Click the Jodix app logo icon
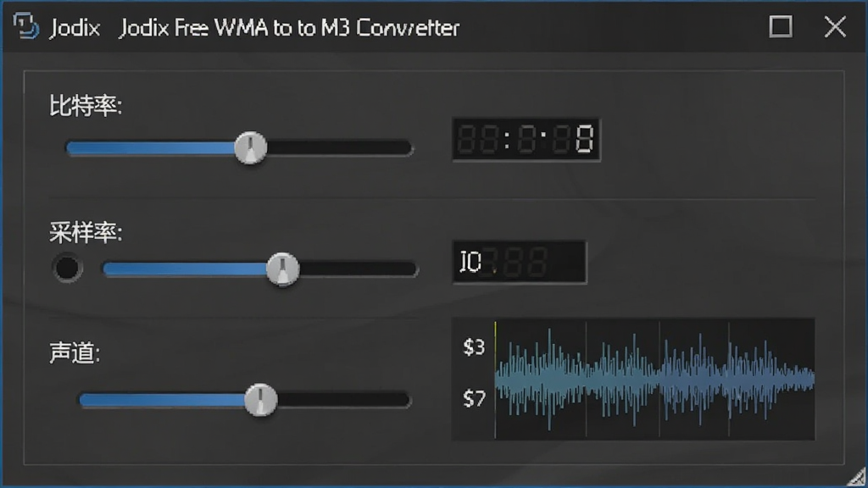The width and height of the screenshot is (868, 488). point(25,26)
